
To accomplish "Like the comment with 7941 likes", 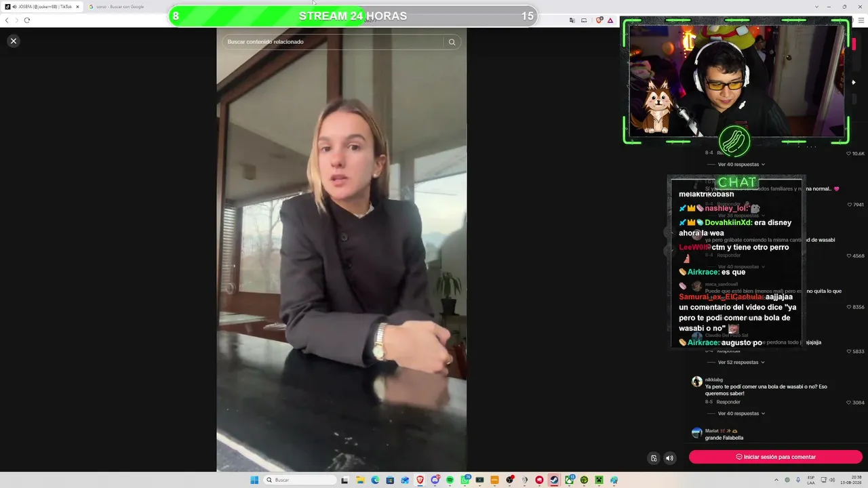I will 850,205.
